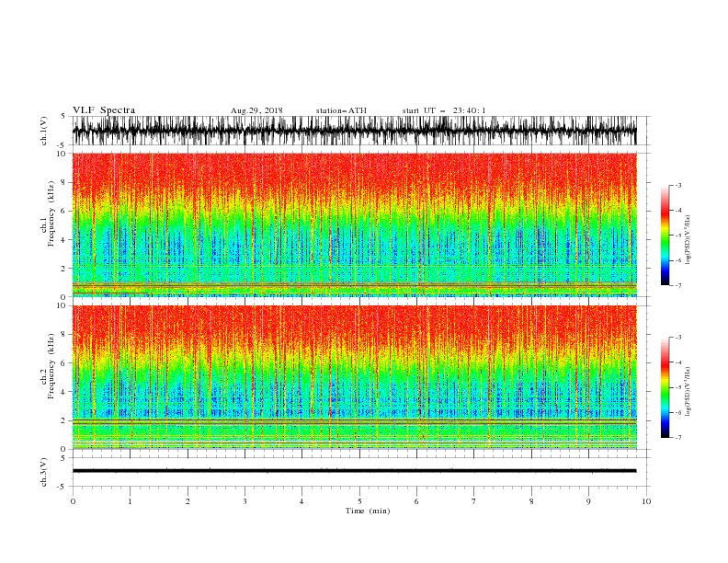Click the ch.2 colorbar "log(PSD)(V²/Hz)" label
Image resolution: width=728 pixels, height=563 pixels.
[688, 391]
